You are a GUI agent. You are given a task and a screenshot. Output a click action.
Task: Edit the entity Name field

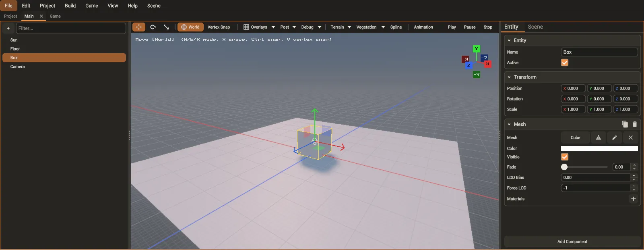pos(599,52)
